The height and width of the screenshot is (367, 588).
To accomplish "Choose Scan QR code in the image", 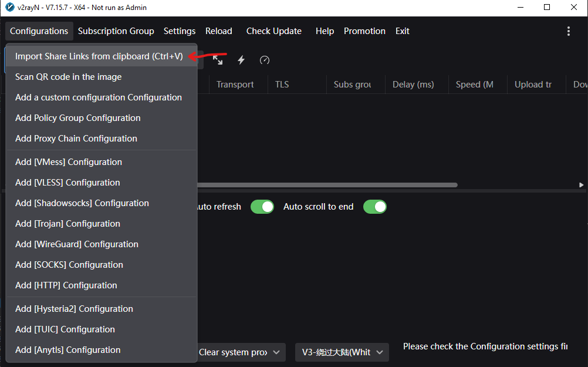I will pos(69,77).
